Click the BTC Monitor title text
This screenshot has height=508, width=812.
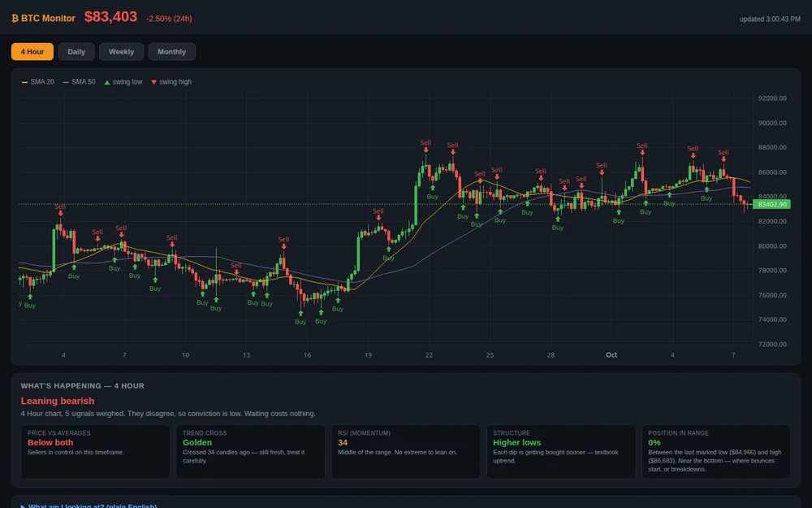pyautogui.click(x=48, y=18)
